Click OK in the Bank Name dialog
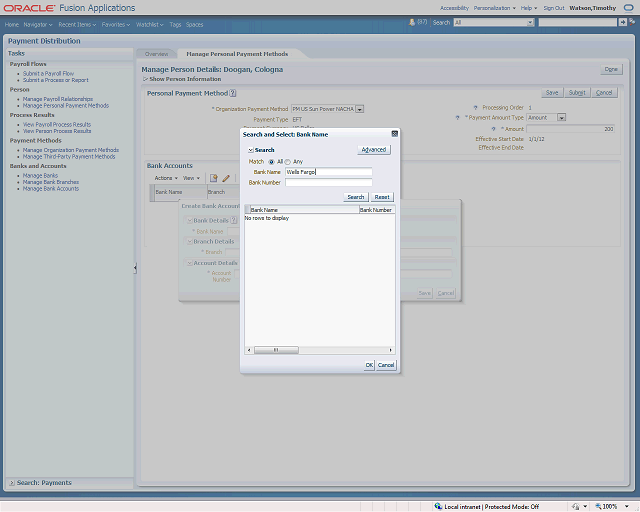 (x=369, y=365)
